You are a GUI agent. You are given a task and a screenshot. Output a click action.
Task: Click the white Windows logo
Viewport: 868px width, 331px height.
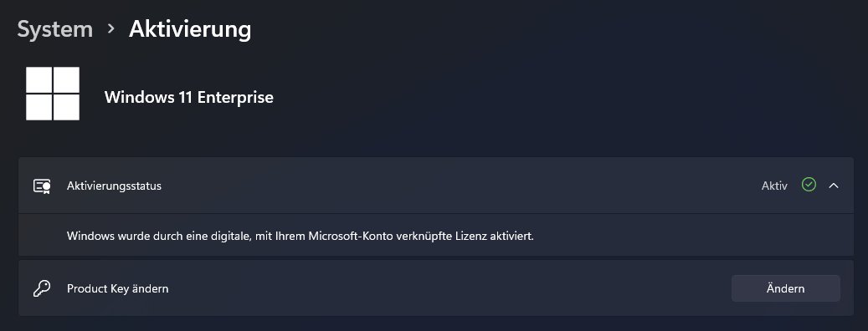point(53,94)
